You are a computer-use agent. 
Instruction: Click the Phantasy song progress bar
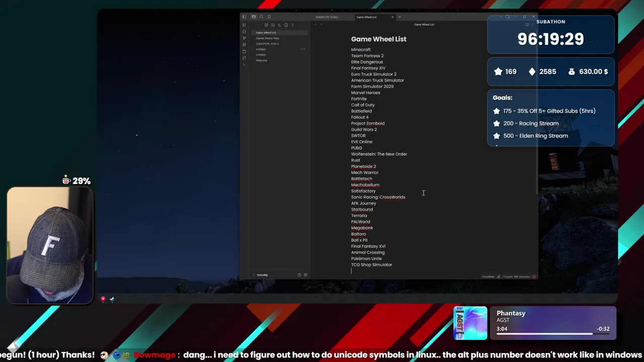coord(553,334)
